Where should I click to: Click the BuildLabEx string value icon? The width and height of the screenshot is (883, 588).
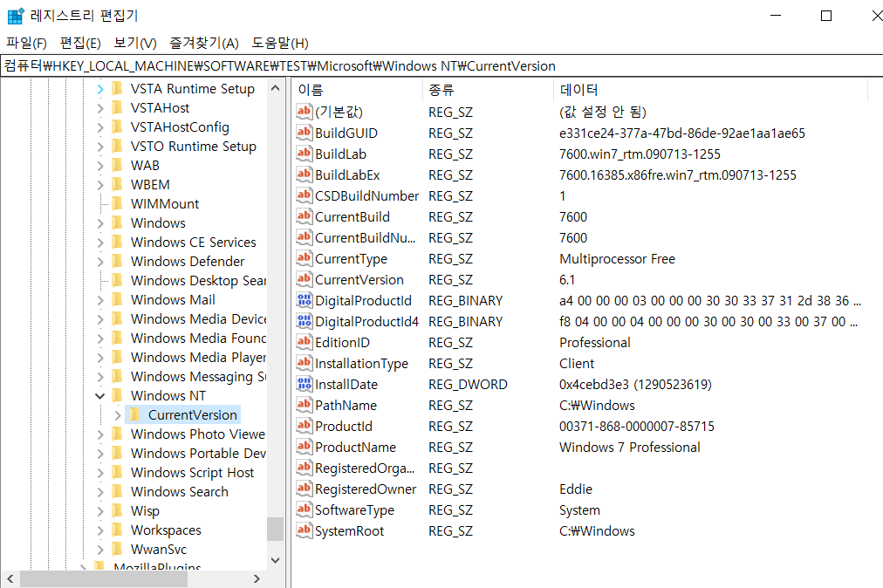(305, 174)
